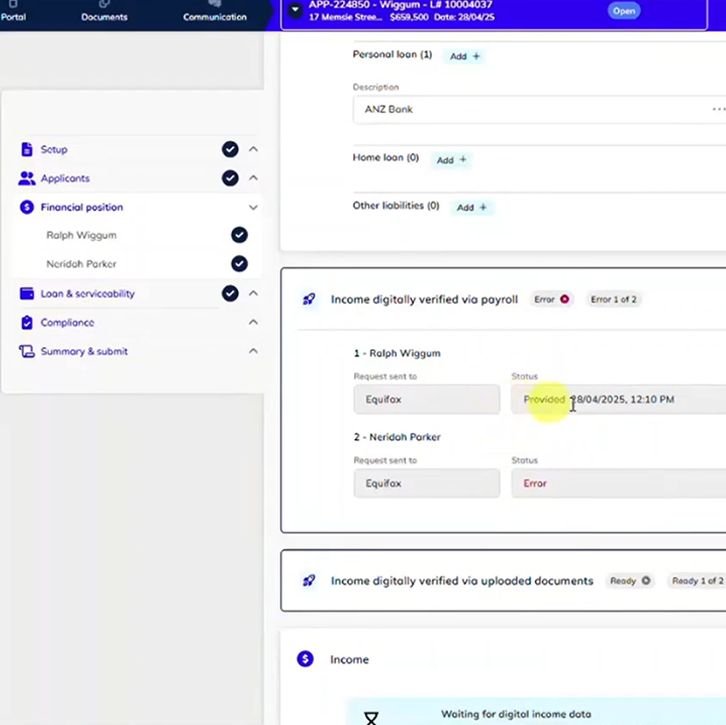Screen dimensions: 726x725
Task: Click the Open status badge
Action: [623, 10]
